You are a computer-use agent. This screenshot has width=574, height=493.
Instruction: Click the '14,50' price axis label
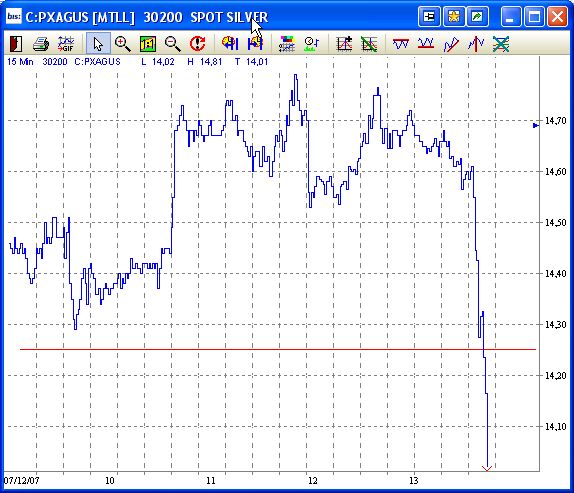pos(555,223)
